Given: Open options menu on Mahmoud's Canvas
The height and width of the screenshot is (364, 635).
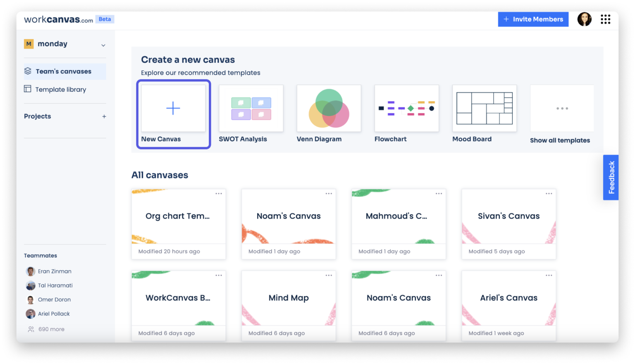Looking at the screenshot, I should [438, 193].
